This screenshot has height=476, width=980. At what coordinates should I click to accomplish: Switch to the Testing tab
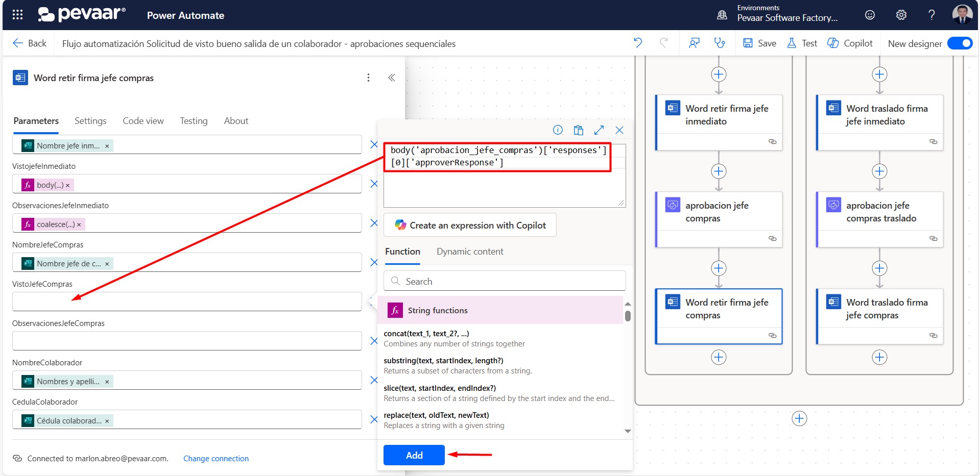coord(194,121)
